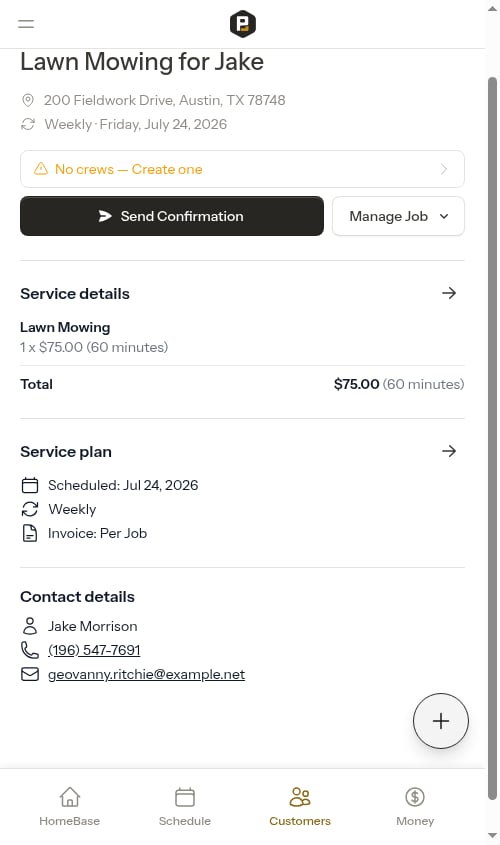Click the Weekly frequency text in Service plan
Viewport: 500px width, 845px height.
click(x=72, y=509)
